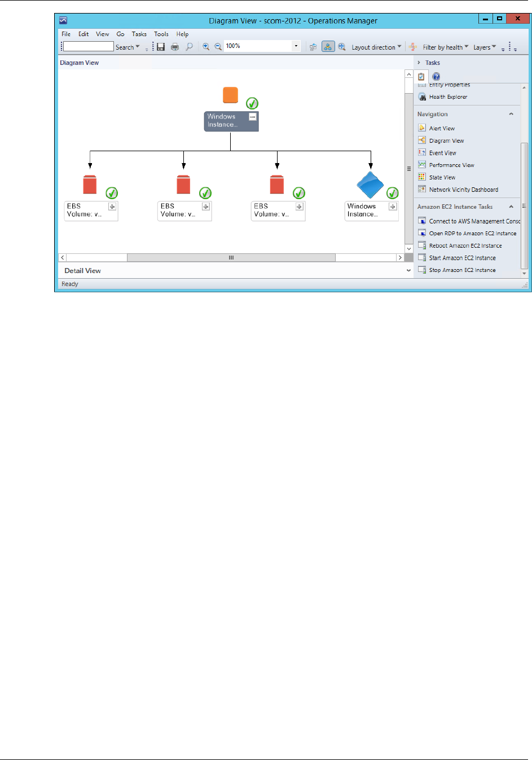
Task: Open the Search dropdown arrow
Action: click(138, 47)
